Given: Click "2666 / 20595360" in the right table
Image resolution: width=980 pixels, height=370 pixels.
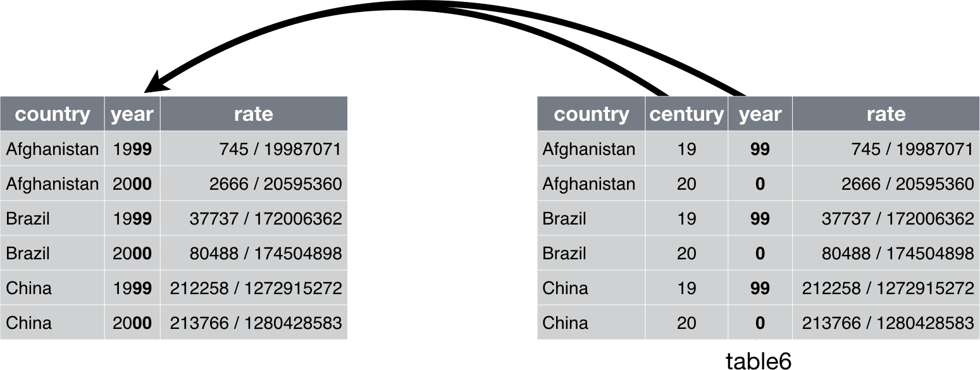Looking at the screenshot, I should [x=907, y=184].
